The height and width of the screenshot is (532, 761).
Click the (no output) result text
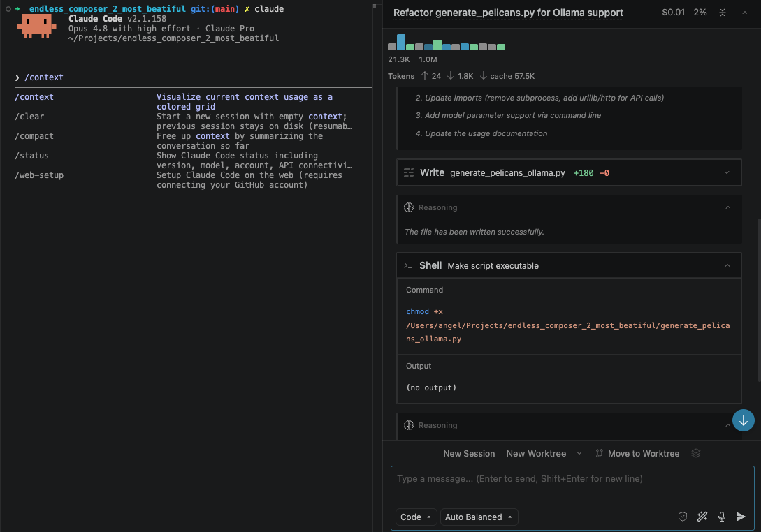431,387
